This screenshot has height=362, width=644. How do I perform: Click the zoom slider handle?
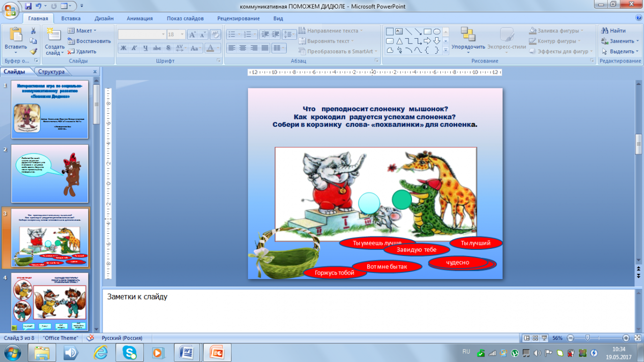(587, 338)
